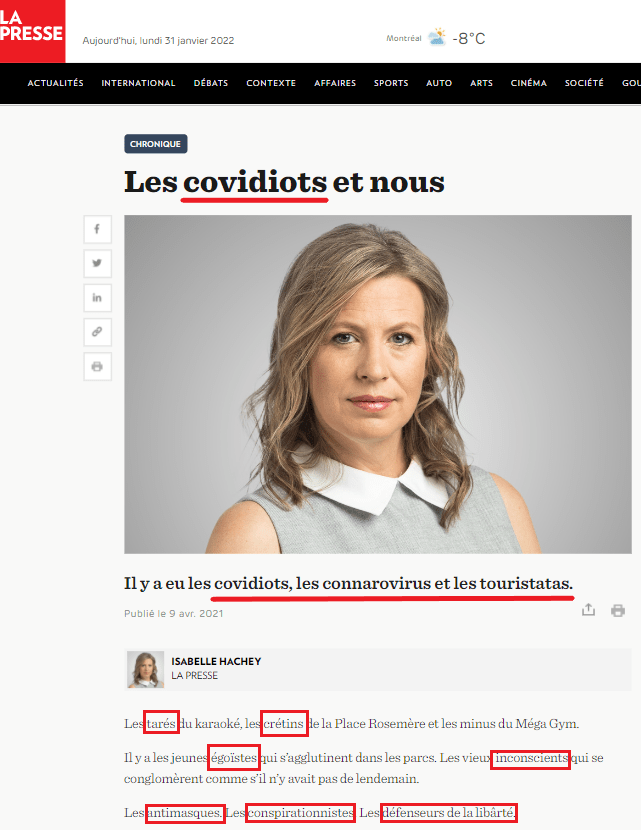641x830 pixels.
Task: Click the share upload icon below headline
Action: [588, 610]
